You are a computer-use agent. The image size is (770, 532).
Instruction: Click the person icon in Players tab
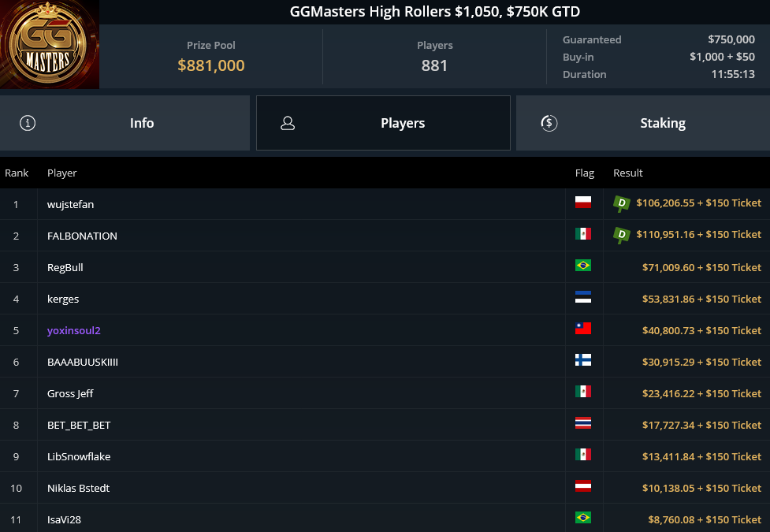288,123
